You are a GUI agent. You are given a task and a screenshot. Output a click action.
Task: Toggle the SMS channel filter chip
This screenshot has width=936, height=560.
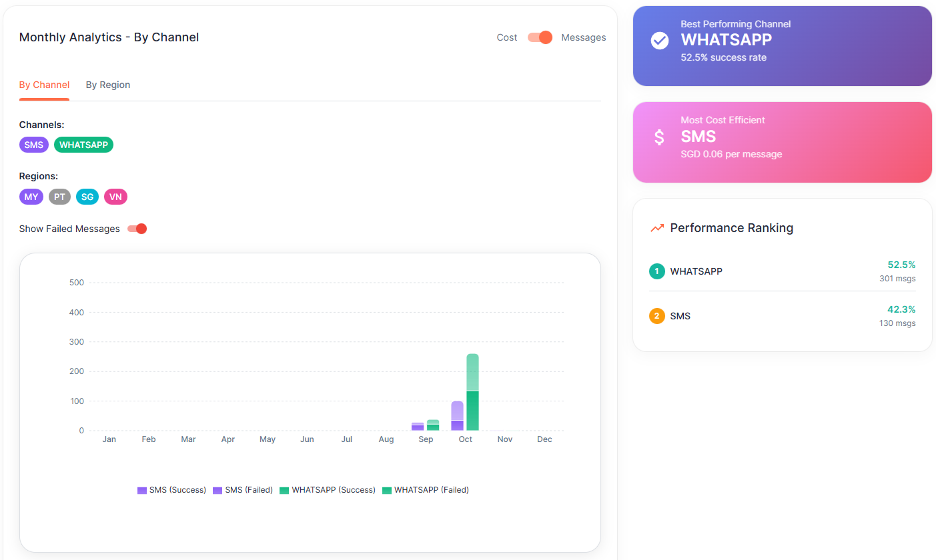[34, 145]
